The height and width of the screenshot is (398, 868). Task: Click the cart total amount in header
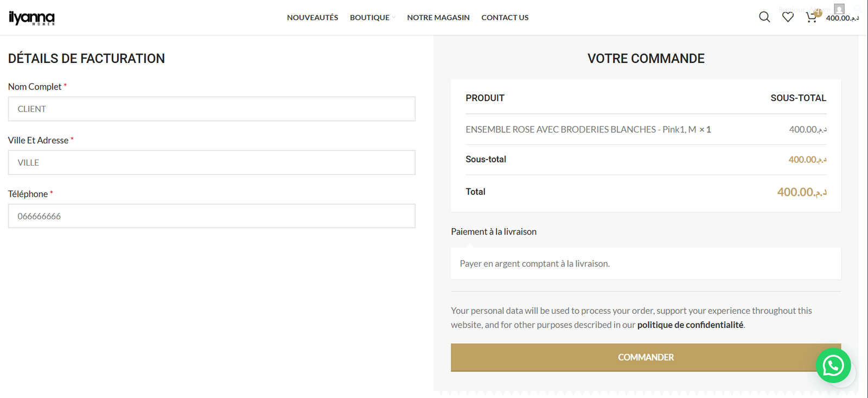[842, 18]
